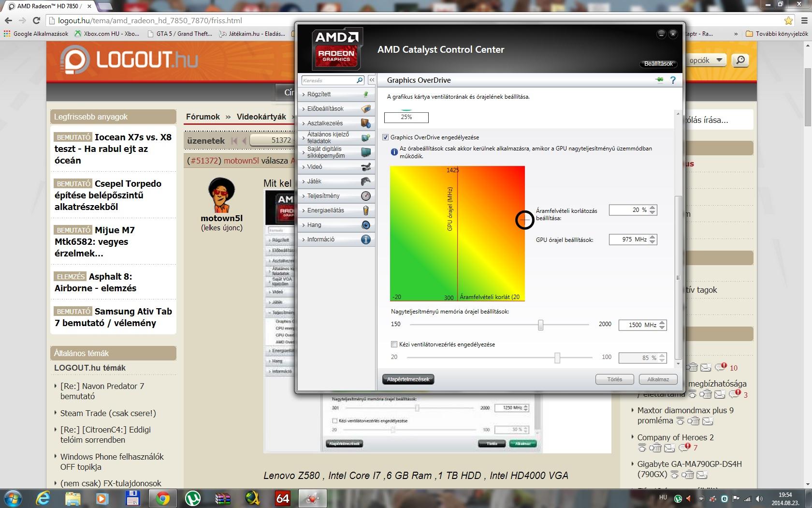
Task: Expand the Energiaellátás section
Action: [x=326, y=210]
